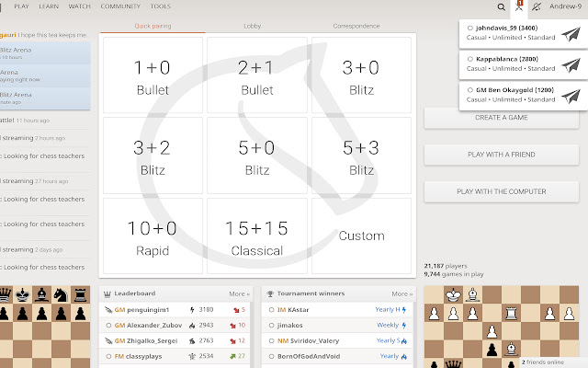The width and height of the screenshot is (588, 368).
Task: Click gauri's chat message in the sidebar
Action: 44,35
